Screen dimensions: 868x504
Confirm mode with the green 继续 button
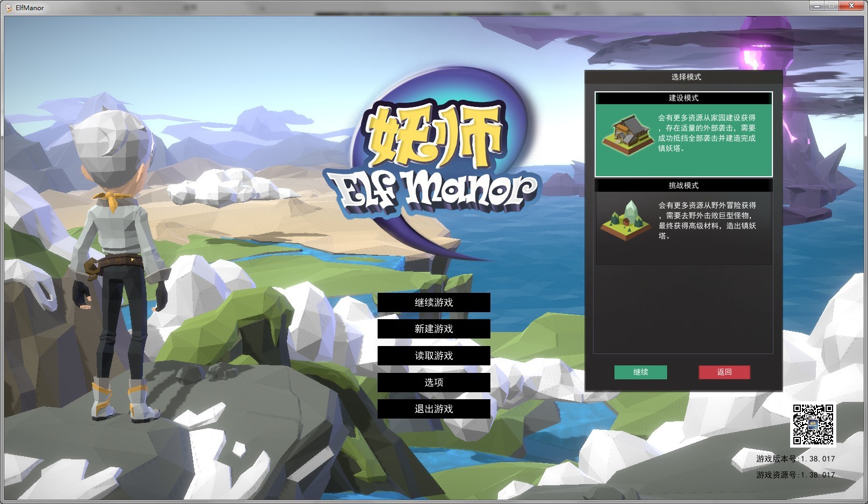(x=640, y=372)
